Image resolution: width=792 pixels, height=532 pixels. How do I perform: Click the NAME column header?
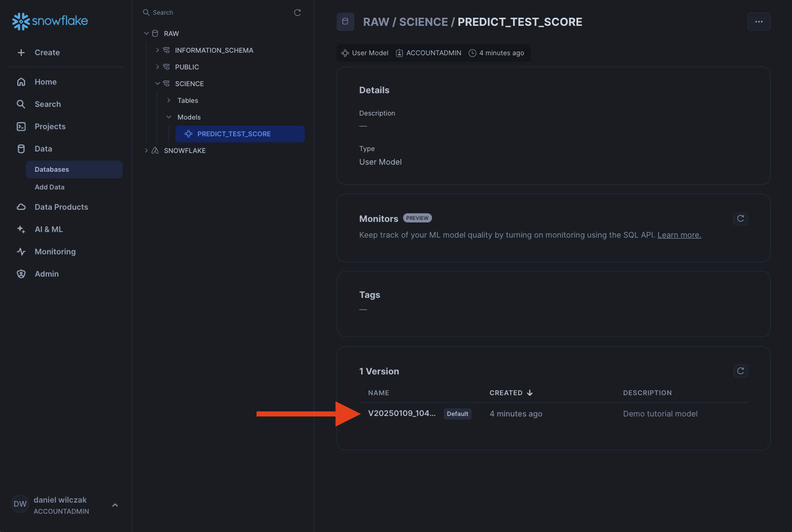379,393
